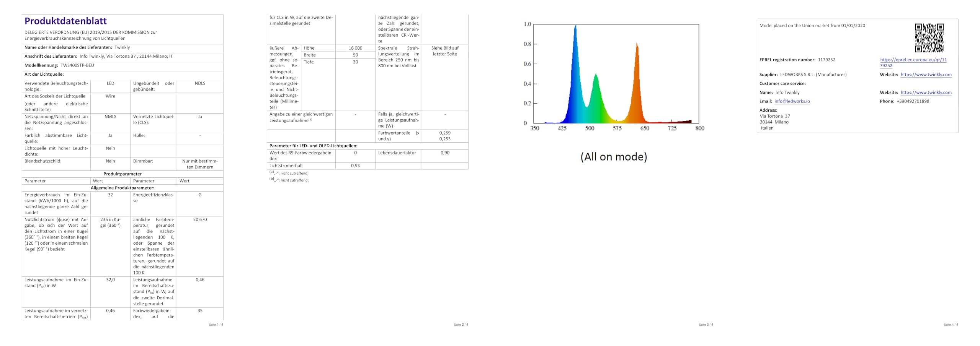Click the "Produktparameter" table header
The height and width of the screenshot is (346, 980).
[x=122, y=174]
